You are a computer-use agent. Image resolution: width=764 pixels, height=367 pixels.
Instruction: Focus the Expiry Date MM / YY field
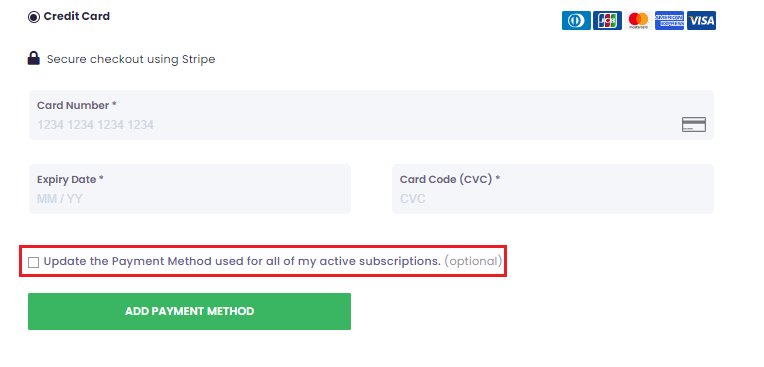tap(190, 189)
